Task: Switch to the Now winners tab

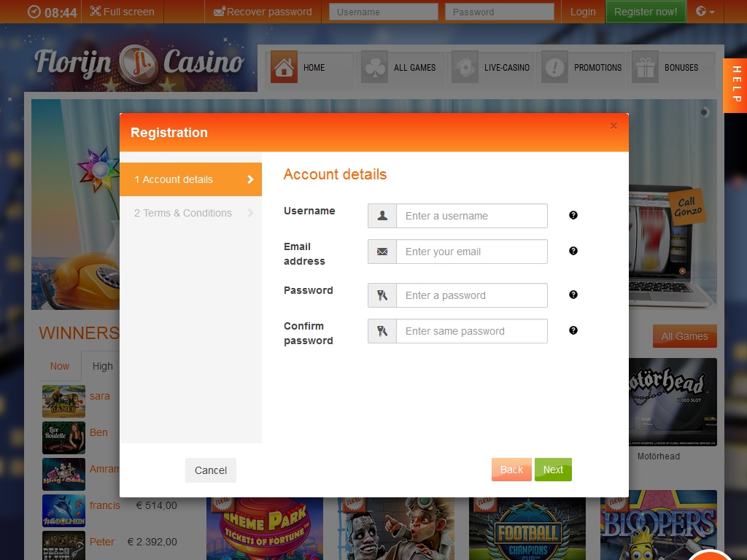Action: click(x=60, y=366)
